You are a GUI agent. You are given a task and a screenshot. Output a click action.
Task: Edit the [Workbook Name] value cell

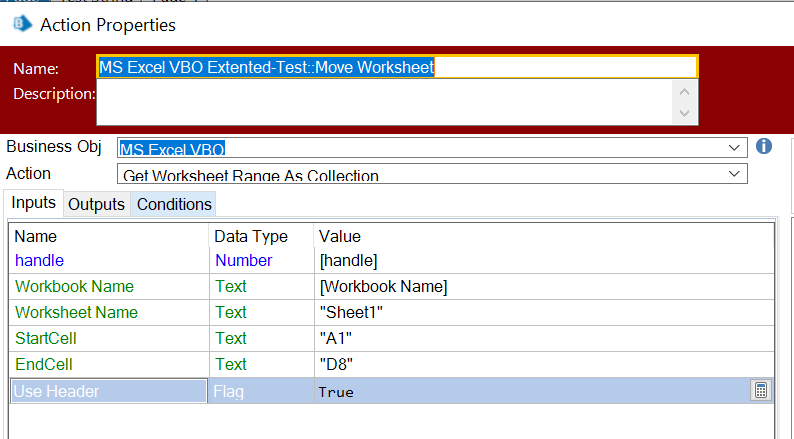[544, 287]
